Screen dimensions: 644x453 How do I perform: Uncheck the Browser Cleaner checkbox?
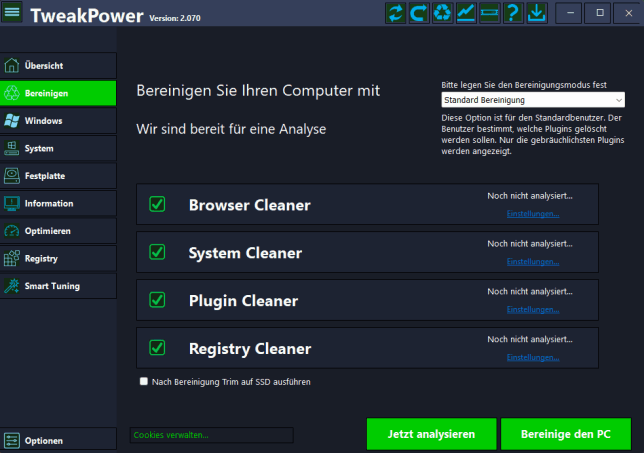(157, 204)
